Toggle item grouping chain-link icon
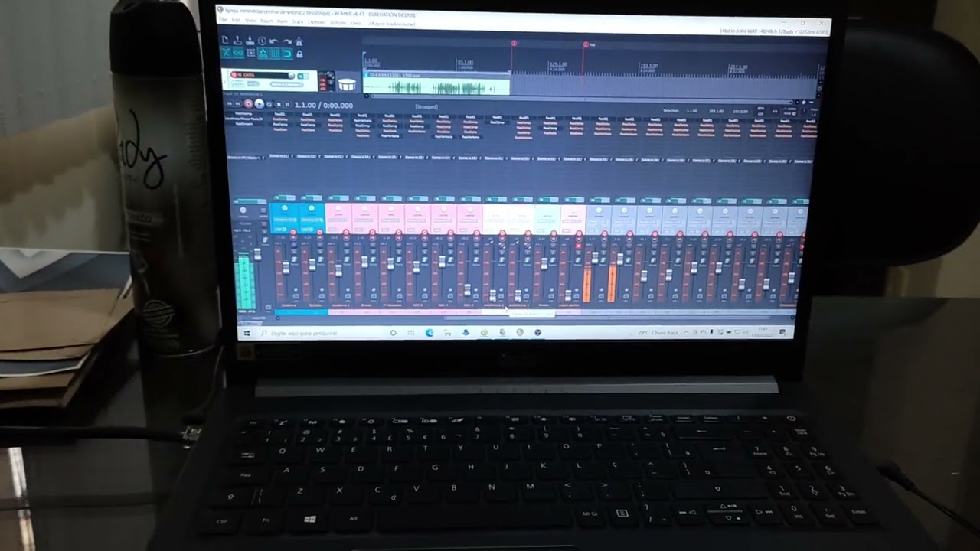The width and height of the screenshot is (980, 551). 238,53
